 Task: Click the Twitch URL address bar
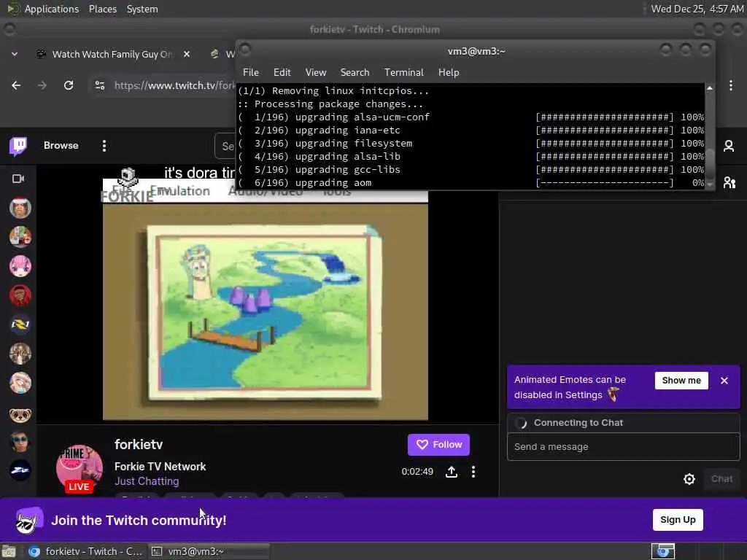tap(174, 85)
